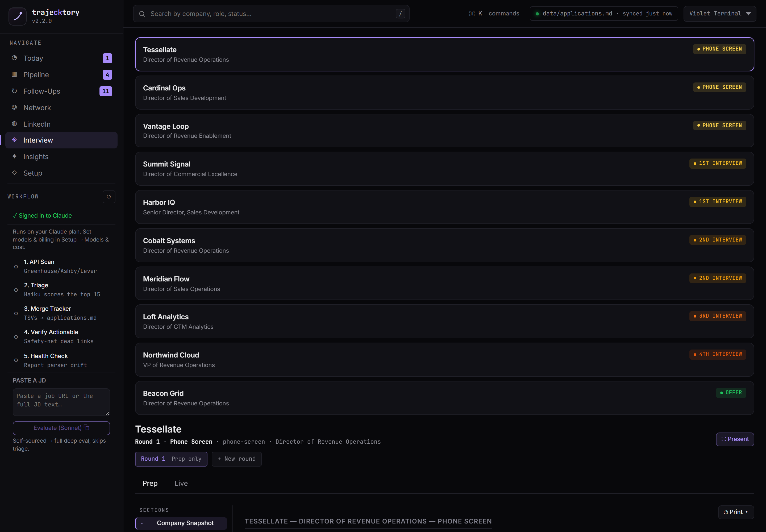Open the Pipeline view
The image size is (766, 532).
coord(61,75)
